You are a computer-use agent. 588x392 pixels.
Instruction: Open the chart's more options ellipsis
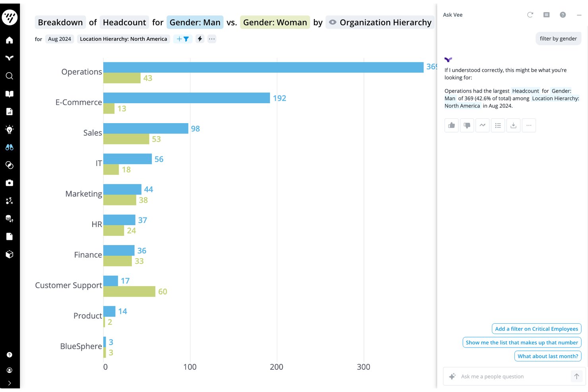pos(212,39)
